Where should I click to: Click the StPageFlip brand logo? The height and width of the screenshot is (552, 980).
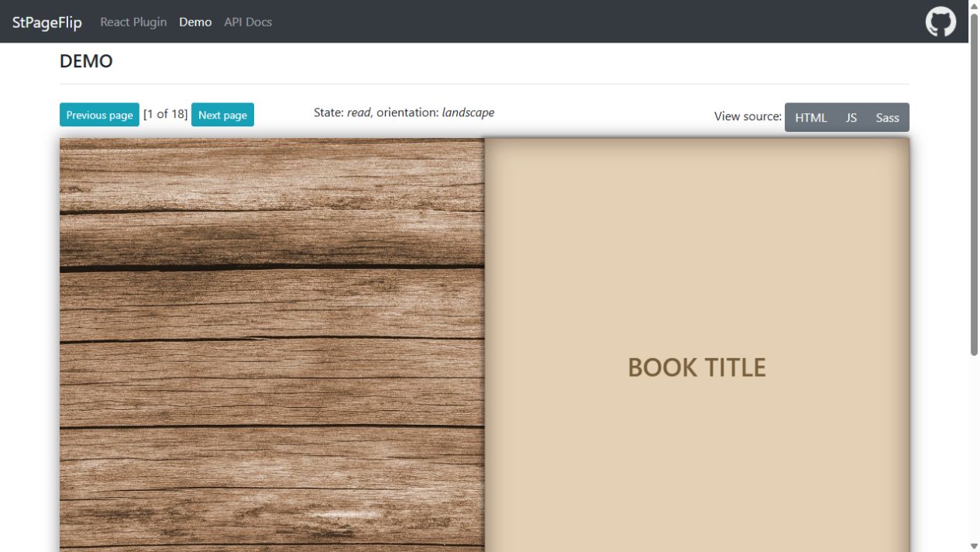[47, 22]
